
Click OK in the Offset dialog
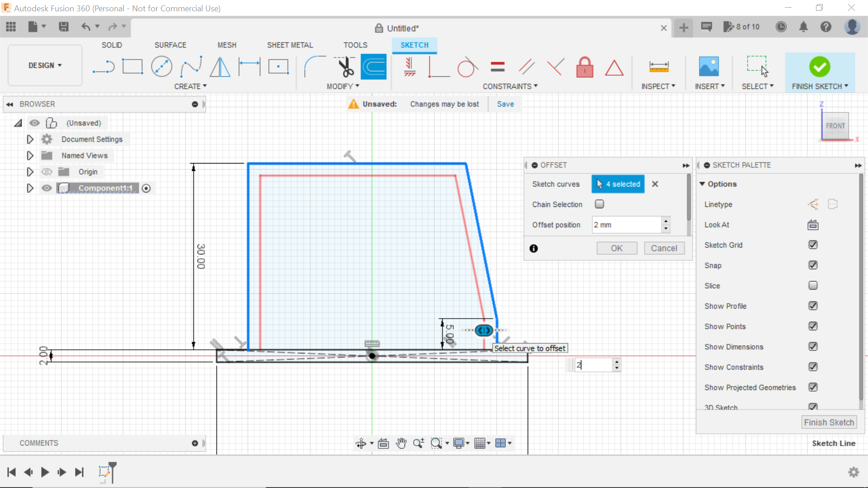click(617, 248)
